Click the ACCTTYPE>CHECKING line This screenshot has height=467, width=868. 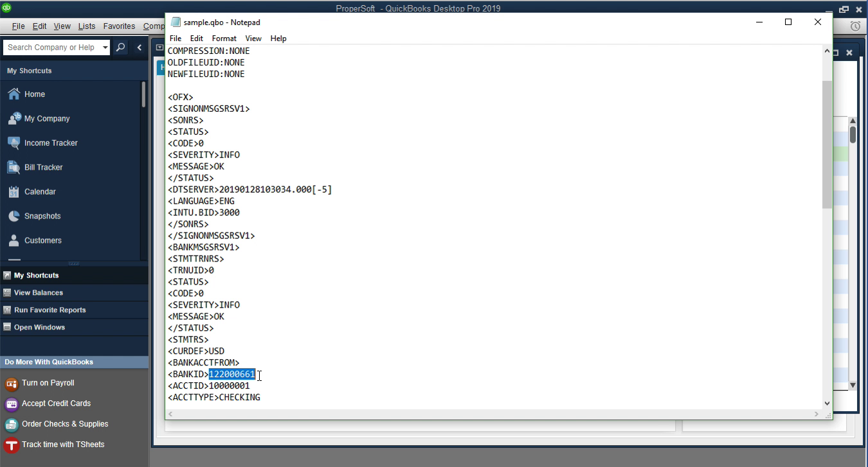tap(214, 398)
